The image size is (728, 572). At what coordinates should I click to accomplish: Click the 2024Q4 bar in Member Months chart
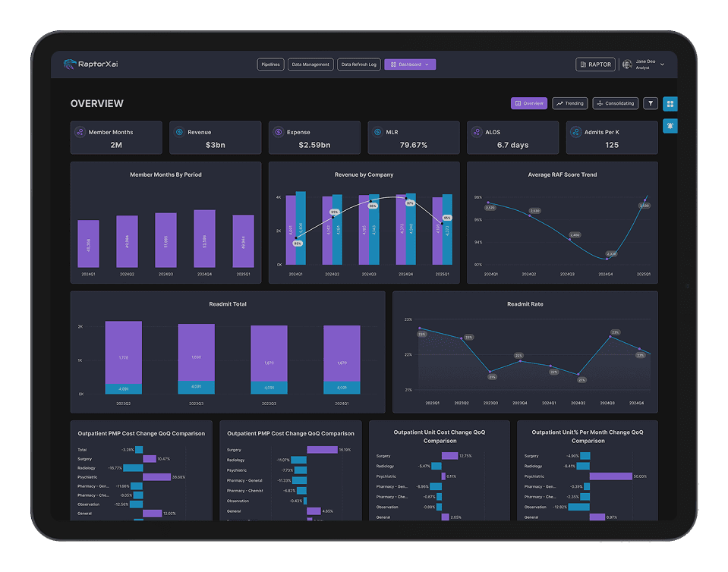(204, 238)
